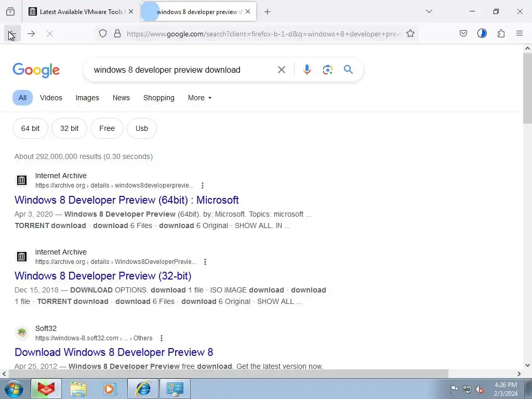Viewport: 532px width, 399px height.
Task: Open the three-dot menu for the 64bit archive.org result
Action: click(203, 185)
